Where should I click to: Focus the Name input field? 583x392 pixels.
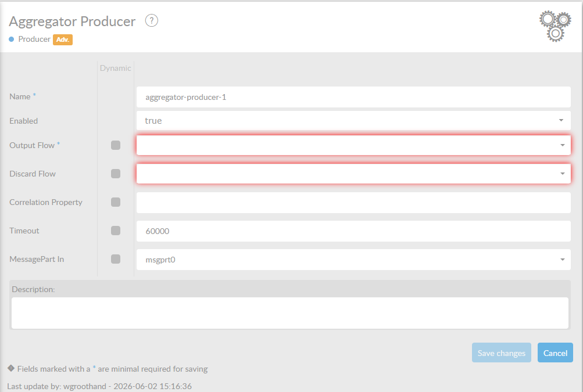coord(353,97)
